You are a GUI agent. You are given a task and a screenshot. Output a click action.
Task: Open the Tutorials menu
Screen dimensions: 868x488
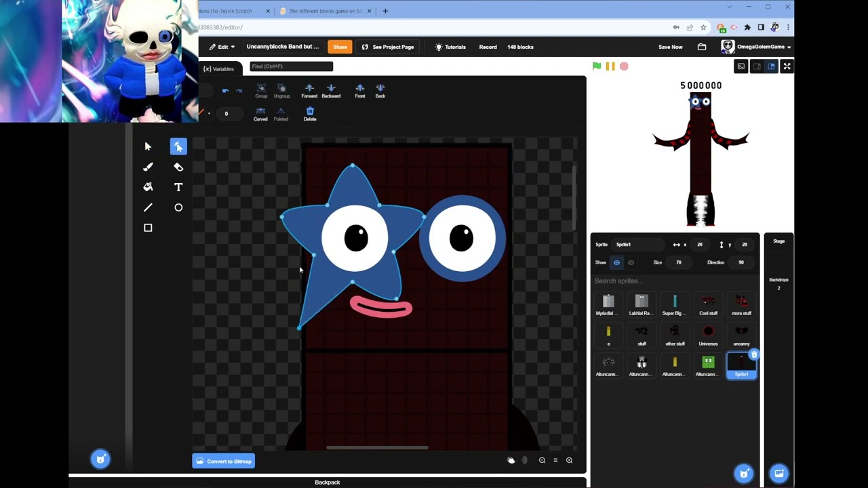point(450,47)
